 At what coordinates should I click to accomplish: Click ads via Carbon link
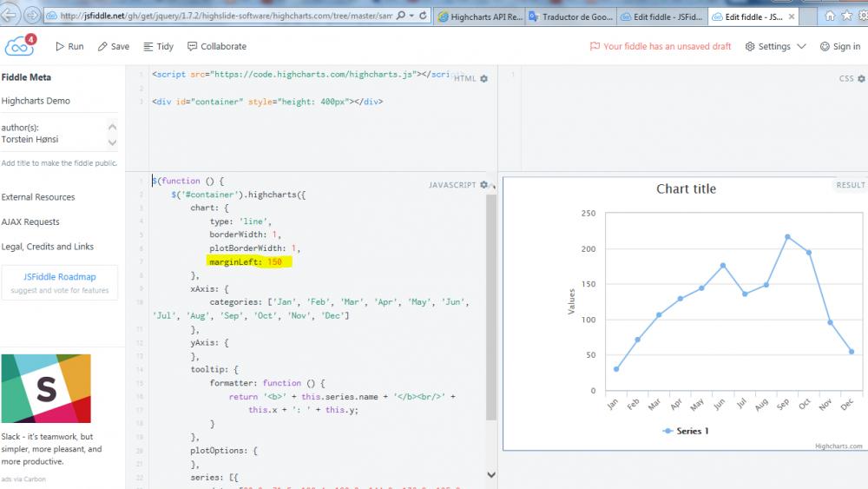(23, 479)
